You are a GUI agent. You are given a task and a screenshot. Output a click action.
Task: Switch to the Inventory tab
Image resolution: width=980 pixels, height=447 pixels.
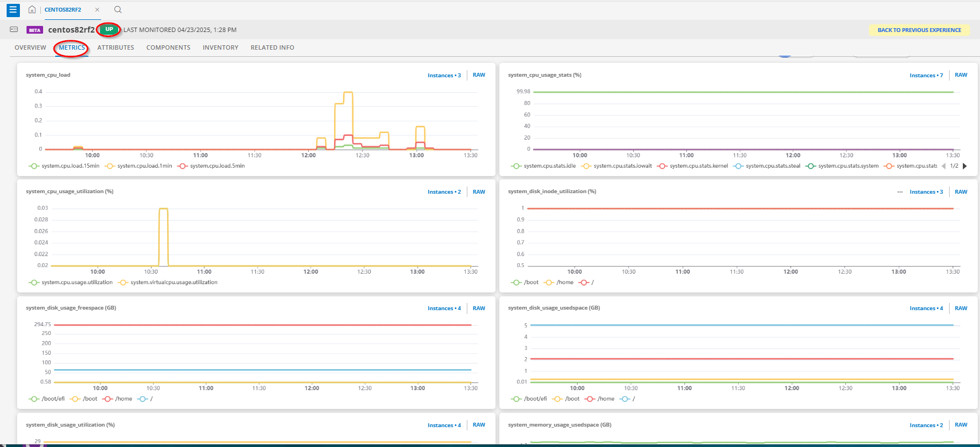coord(220,47)
